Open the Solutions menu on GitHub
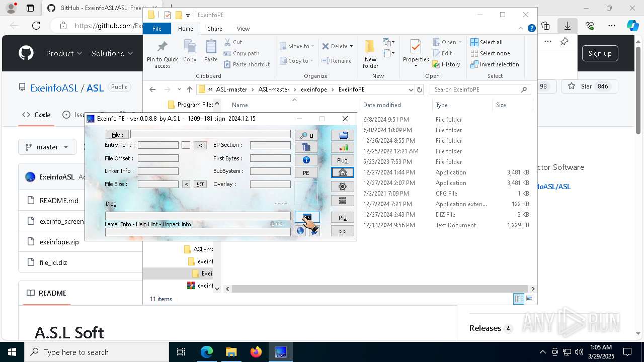This screenshot has width=644, height=362. (112, 53)
